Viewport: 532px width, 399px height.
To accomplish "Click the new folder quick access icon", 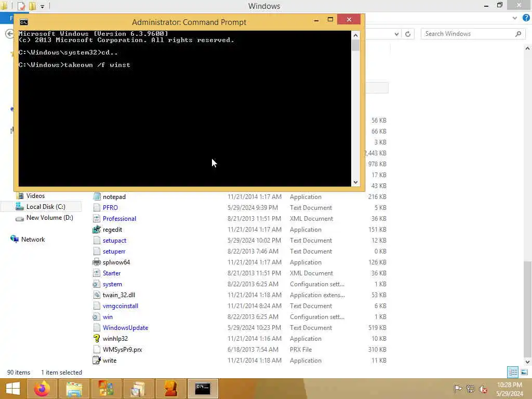I will click(x=33, y=6).
